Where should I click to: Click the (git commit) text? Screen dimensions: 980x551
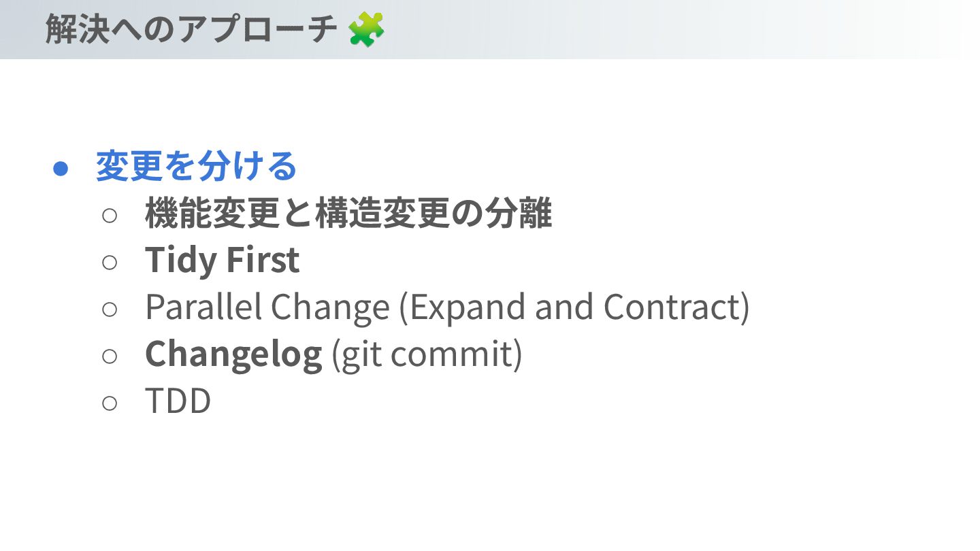point(427,354)
